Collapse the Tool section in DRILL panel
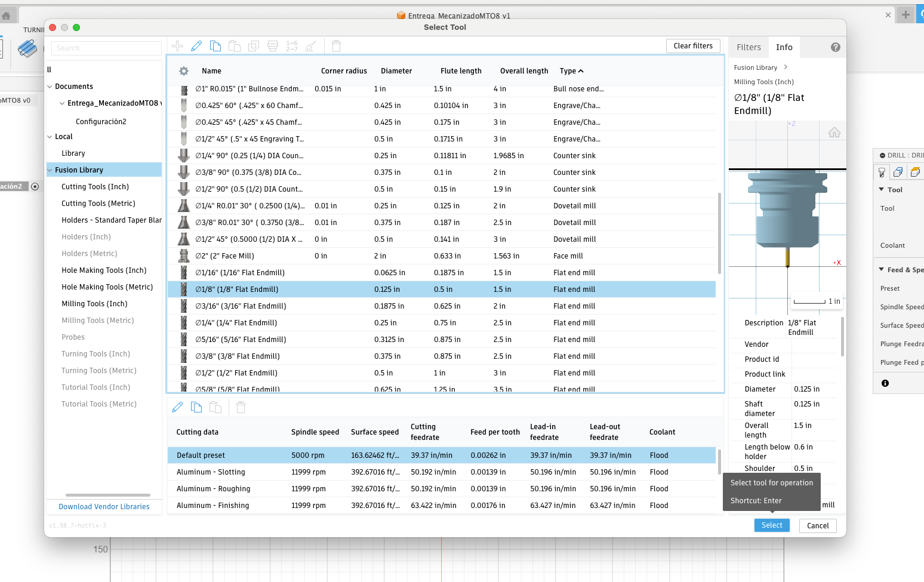 point(882,189)
